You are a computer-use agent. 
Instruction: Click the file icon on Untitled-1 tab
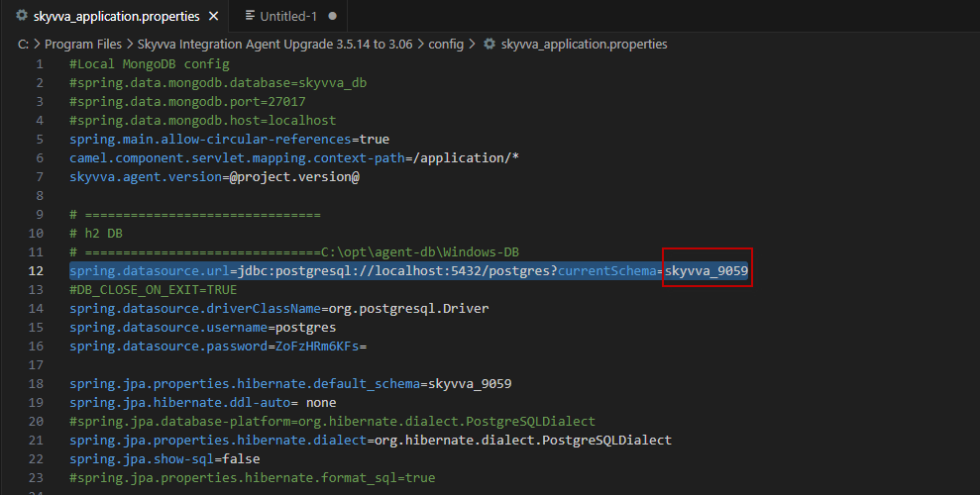[x=248, y=17]
